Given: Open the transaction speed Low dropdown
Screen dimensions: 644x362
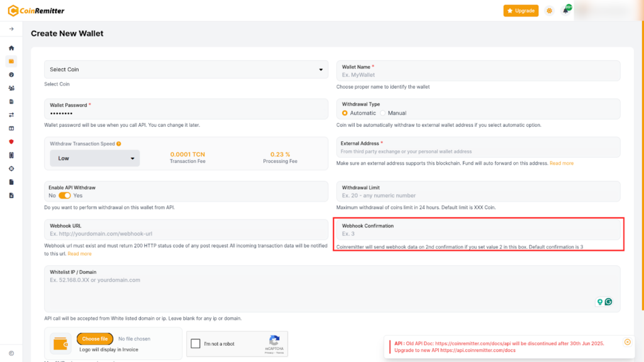Looking at the screenshot, I should 95,158.
